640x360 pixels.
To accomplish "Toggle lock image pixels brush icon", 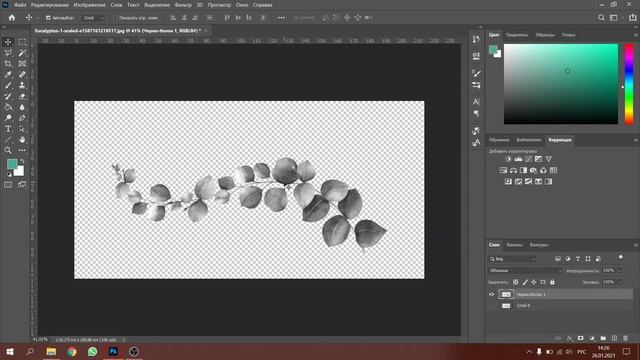I will click(525, 282).
